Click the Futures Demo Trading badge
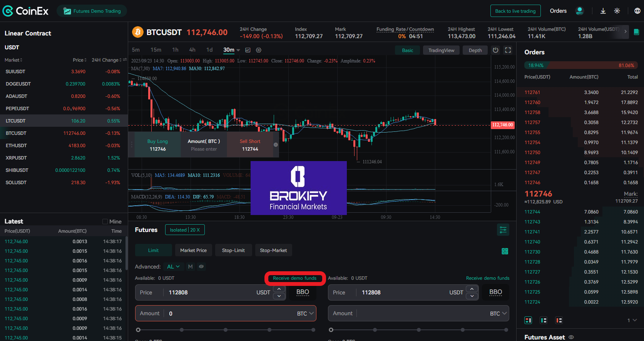 (92, 11)
